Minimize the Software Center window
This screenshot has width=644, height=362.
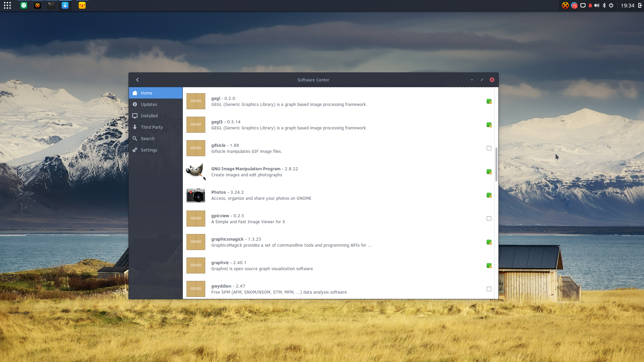(472, 80)
